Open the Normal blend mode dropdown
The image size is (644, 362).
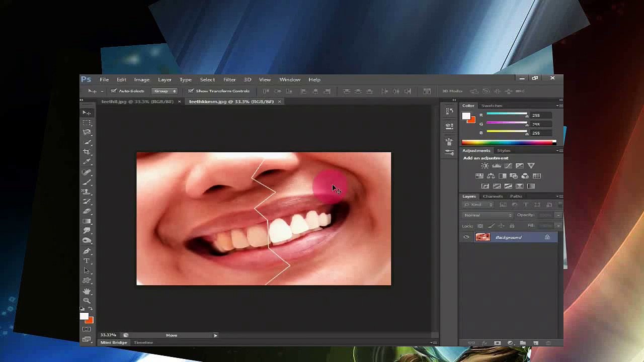tap(488, 215)
